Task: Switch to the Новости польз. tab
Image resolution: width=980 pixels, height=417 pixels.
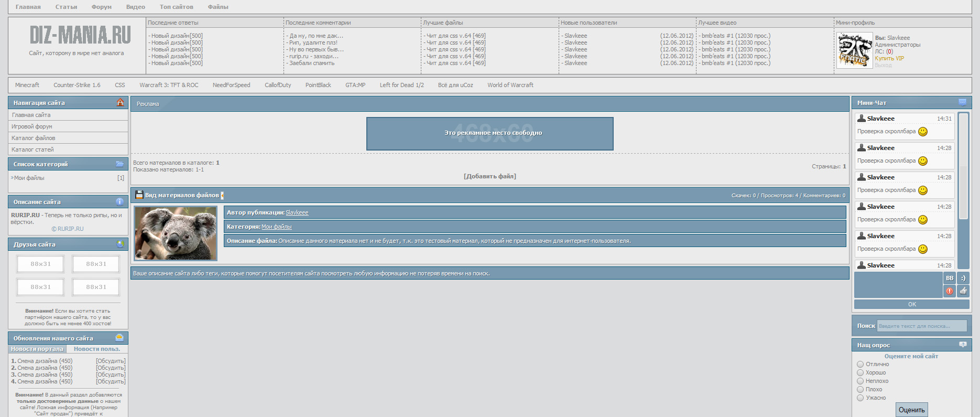Action: click(x=96, y=349)
